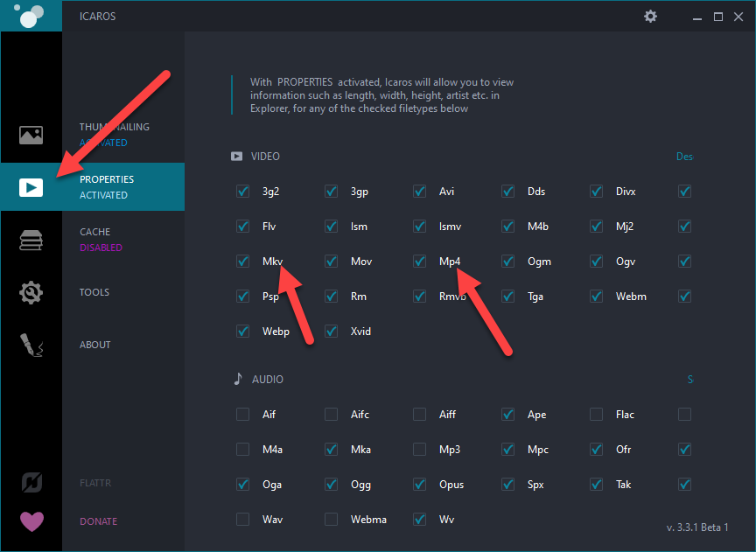This screenshot has width=756, height=552.
Task: Uncheck the Mp4 video checkbox
Action: 420,262
